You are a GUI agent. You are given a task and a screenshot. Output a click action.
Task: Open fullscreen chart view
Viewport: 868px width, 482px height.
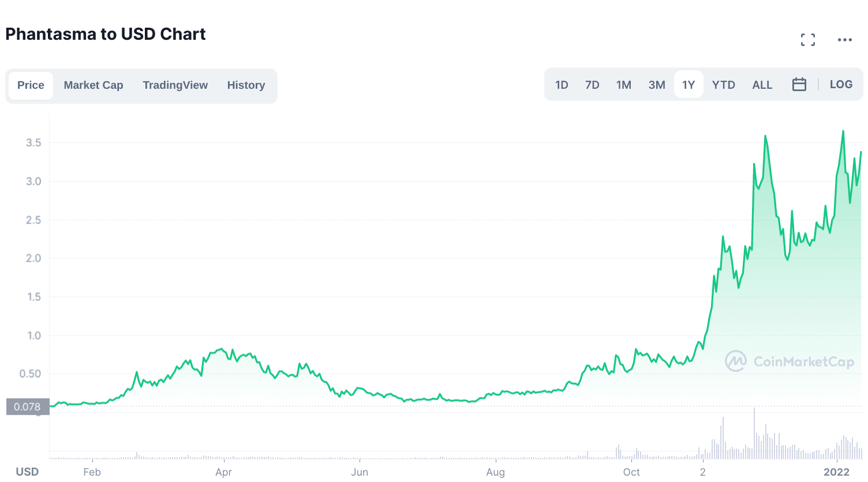pos(808,40)
